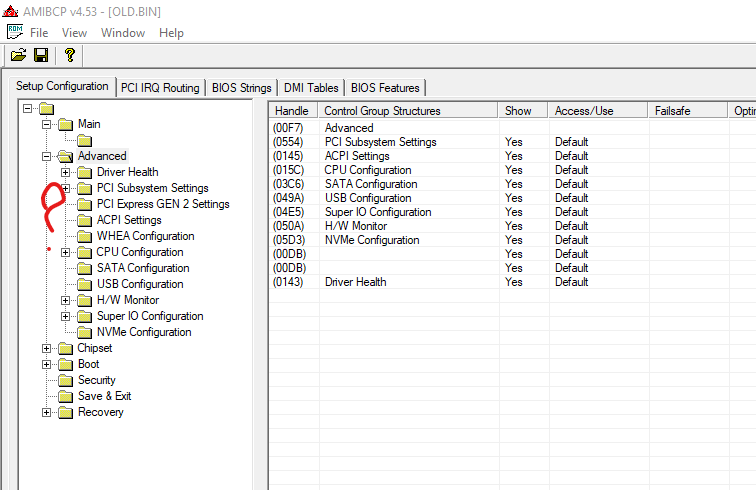Click the ACPI Settings folder icon
Image resolution: width=756 pixels, height=490 pixels.
click(84, 220)
